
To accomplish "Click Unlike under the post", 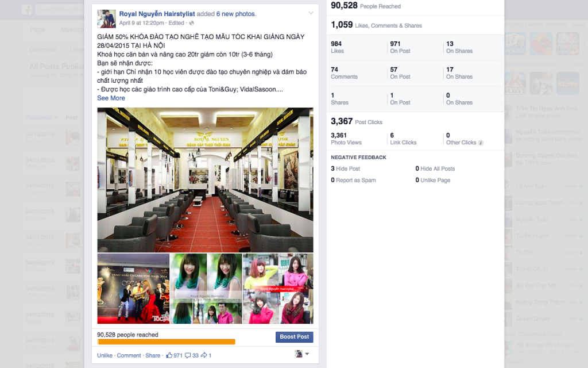I will [x=105, y=355].
